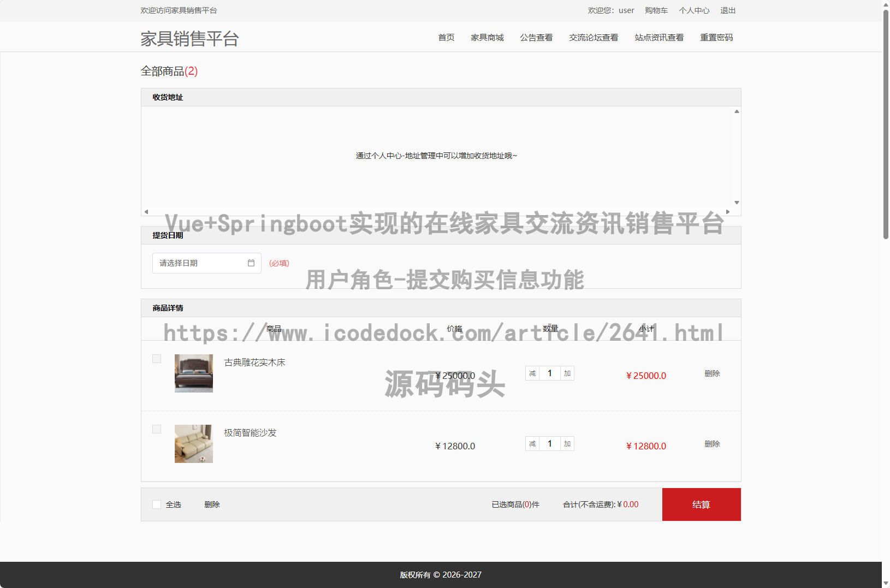Select the 古典雕花实木床 checkbox

pos(157,359)
